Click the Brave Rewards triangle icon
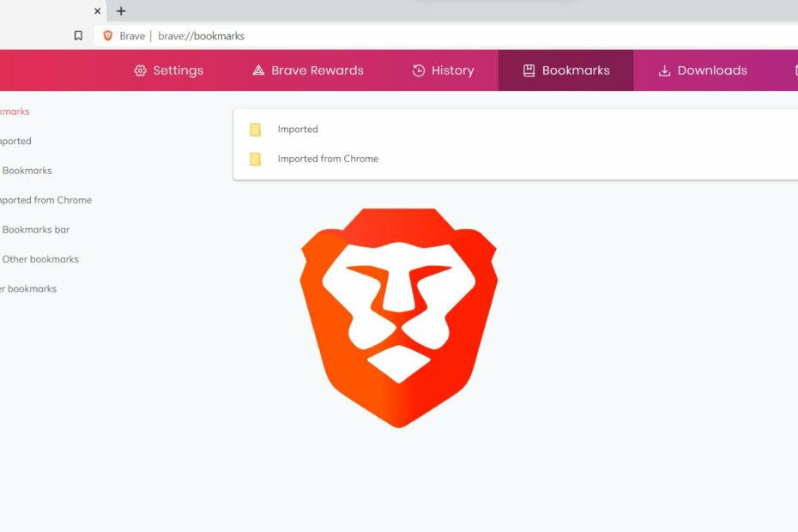This screenshot has width=798, height=532. click(x=258, y=70)
